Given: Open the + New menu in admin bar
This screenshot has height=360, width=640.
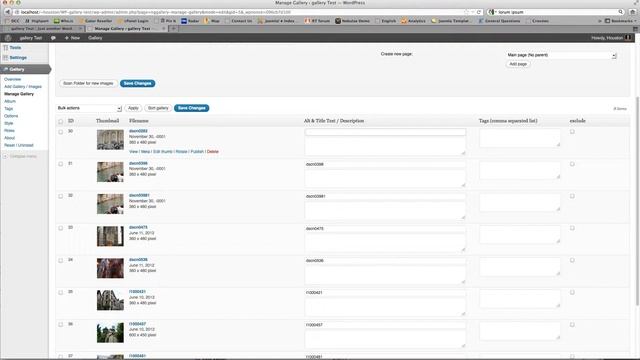Looking at the screenshot, I should pyautogui.click(x=72, y=38).
